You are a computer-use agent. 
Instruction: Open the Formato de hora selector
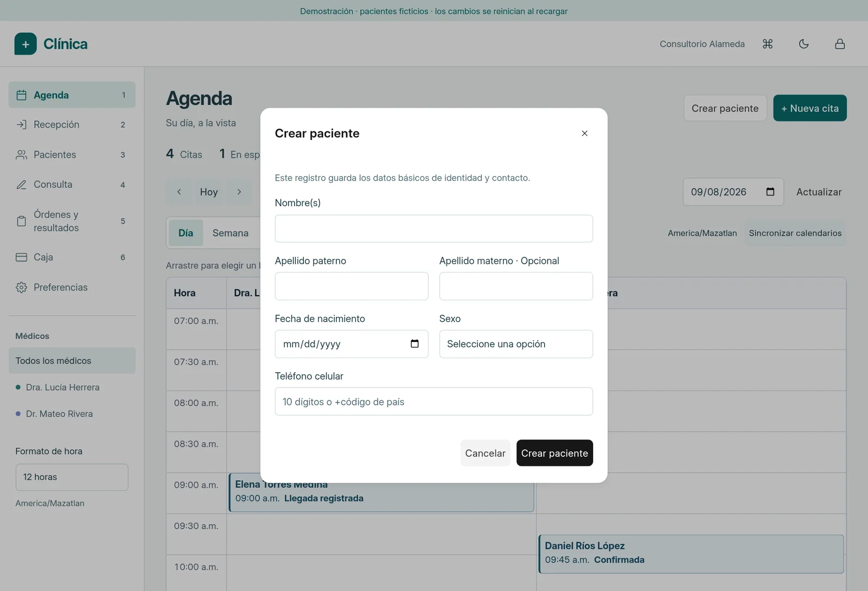pyautogui.click(x=72, y=477)
